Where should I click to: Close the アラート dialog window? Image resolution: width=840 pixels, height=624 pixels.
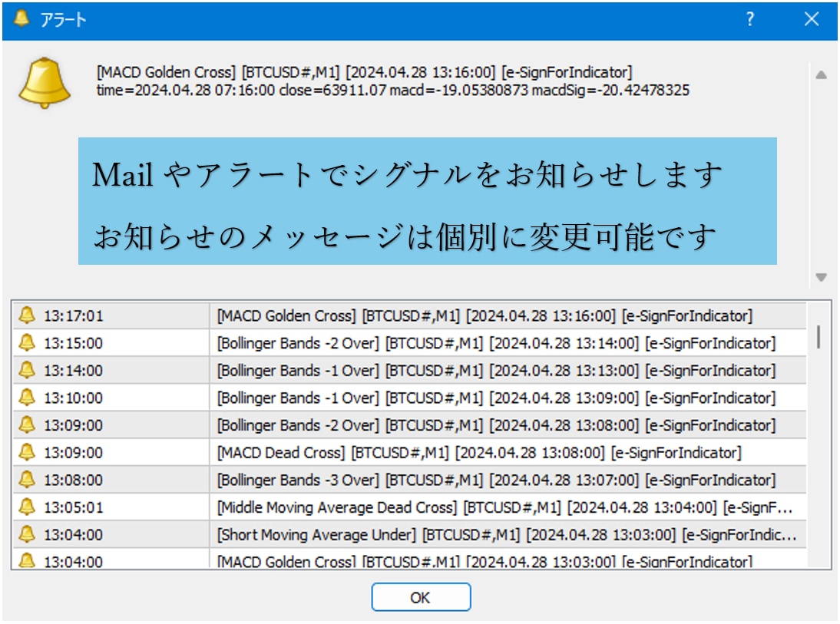click(x=811, y=20)
